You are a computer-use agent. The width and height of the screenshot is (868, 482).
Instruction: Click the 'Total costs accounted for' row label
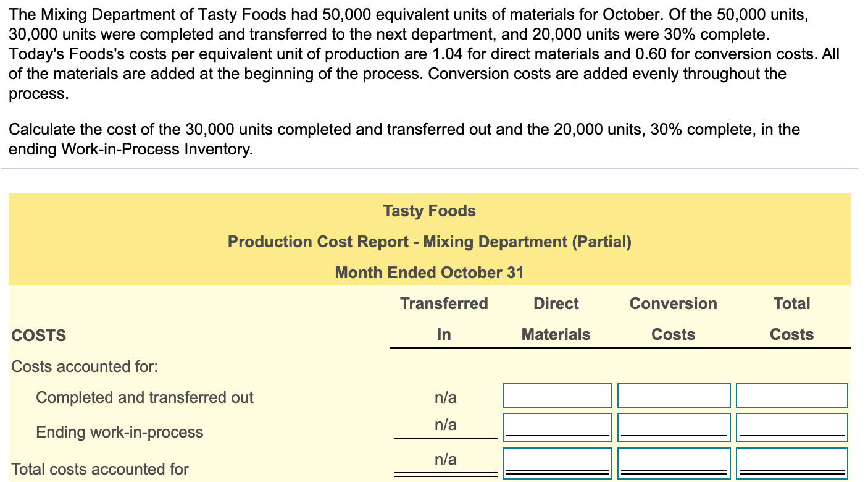100,469
